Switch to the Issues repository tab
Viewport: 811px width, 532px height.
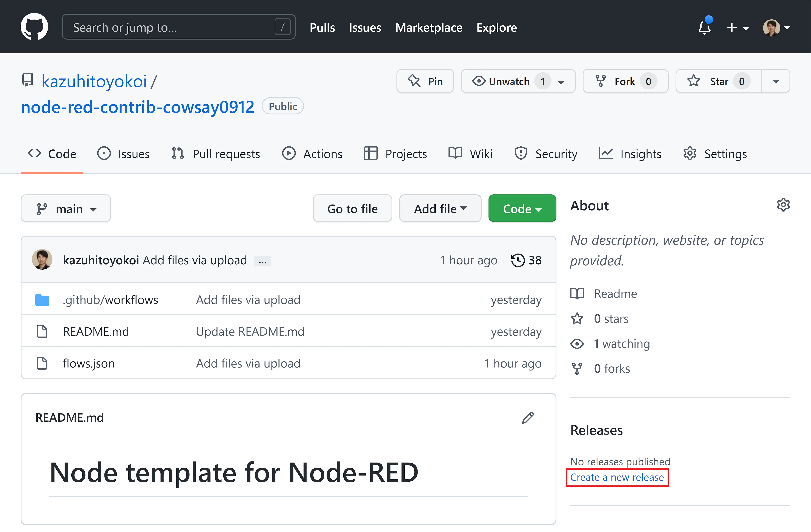tap(123, 154)
